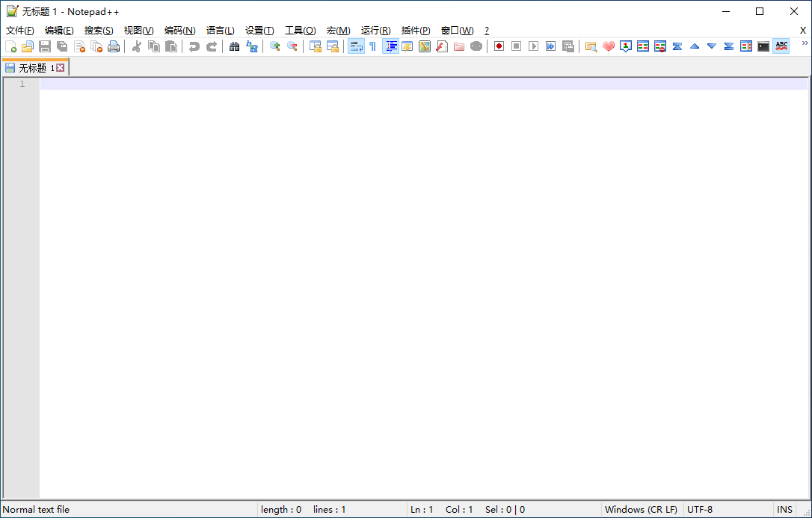This screenshot has width=812, height=518.
Task: Play the recorded macro
Action: [533, 46]
